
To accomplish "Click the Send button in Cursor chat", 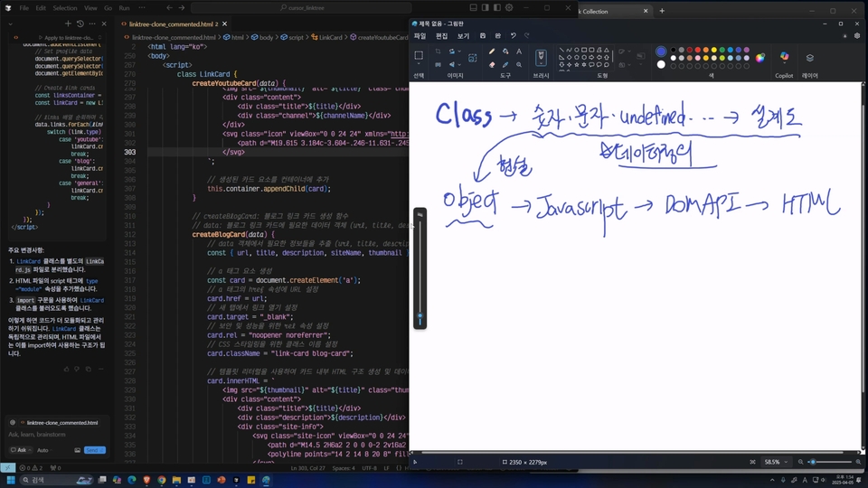I will [x=94, y=450].
